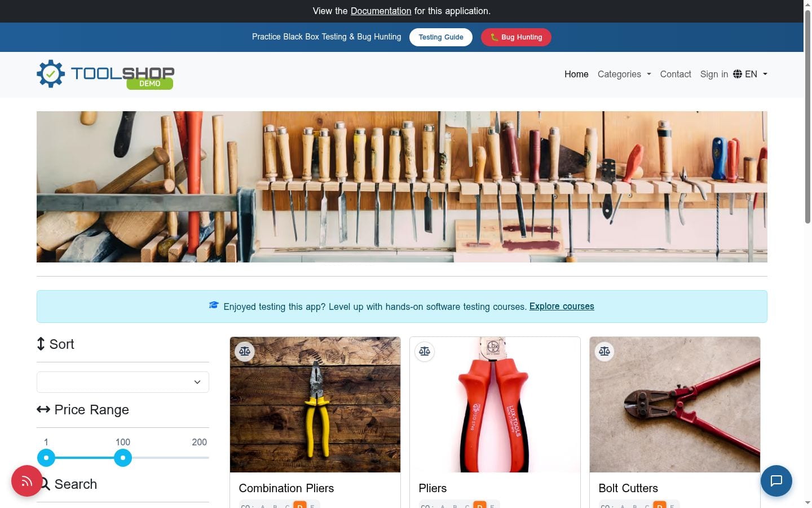Click the maximum price slider handle at 100
This screenshot has height=508, width=812.
(123, 458)
